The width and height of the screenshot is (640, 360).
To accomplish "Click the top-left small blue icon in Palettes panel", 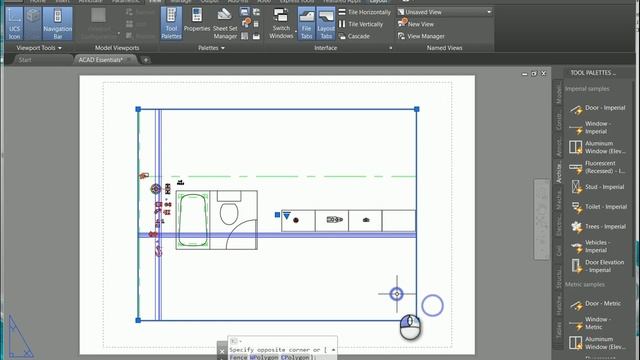I will (x=244, y=12).
